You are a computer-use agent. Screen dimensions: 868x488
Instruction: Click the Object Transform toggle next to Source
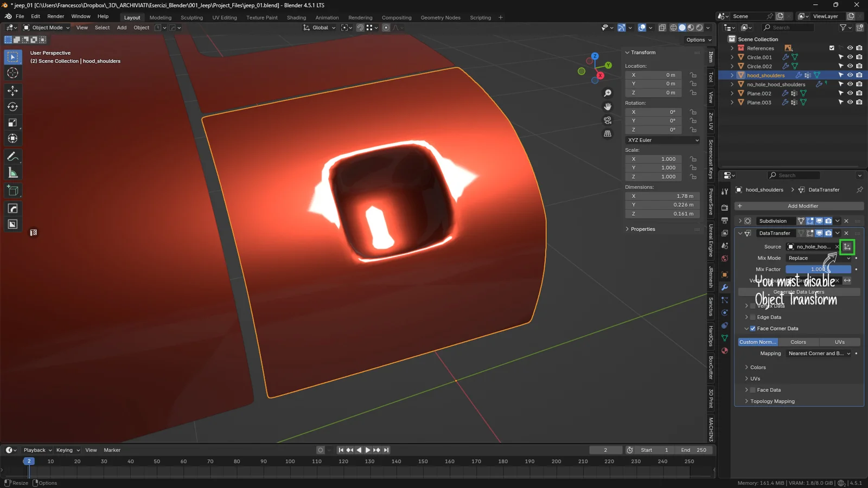(x=847, y=247)
